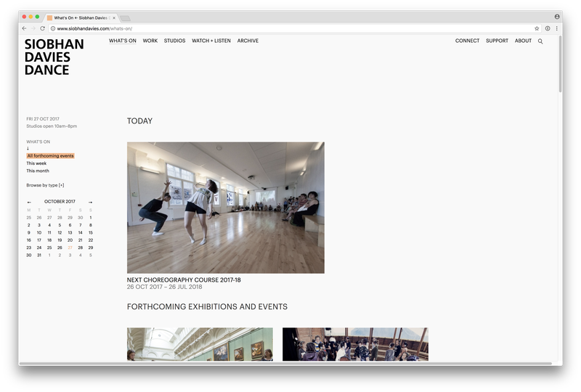Image resolution: width=581 pixels, height=392 pixels.
Task: Select calendar date 27 highlighted today
Action: tap(70, 248)
